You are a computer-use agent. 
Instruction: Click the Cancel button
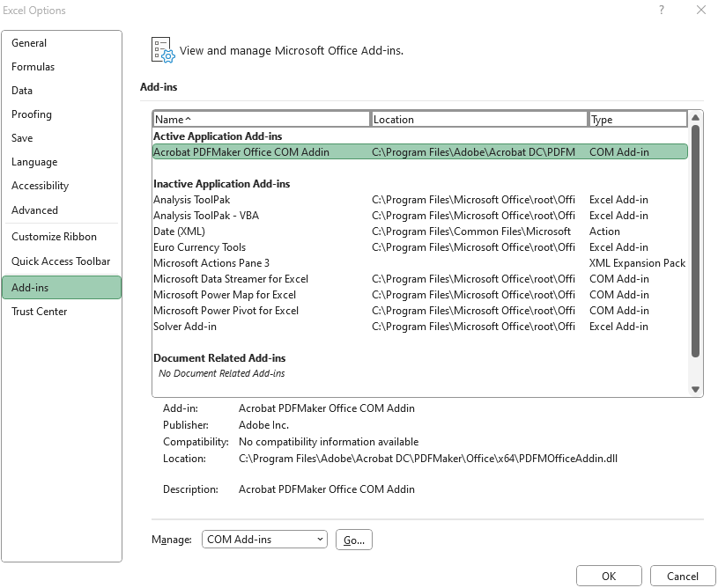tap(682, 576)
